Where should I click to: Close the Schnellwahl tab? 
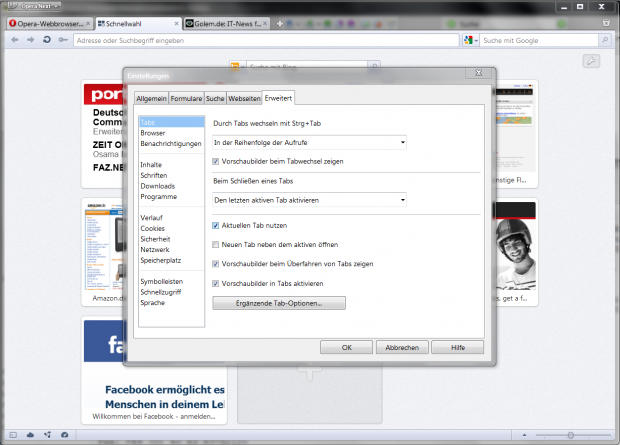[177, 24]
